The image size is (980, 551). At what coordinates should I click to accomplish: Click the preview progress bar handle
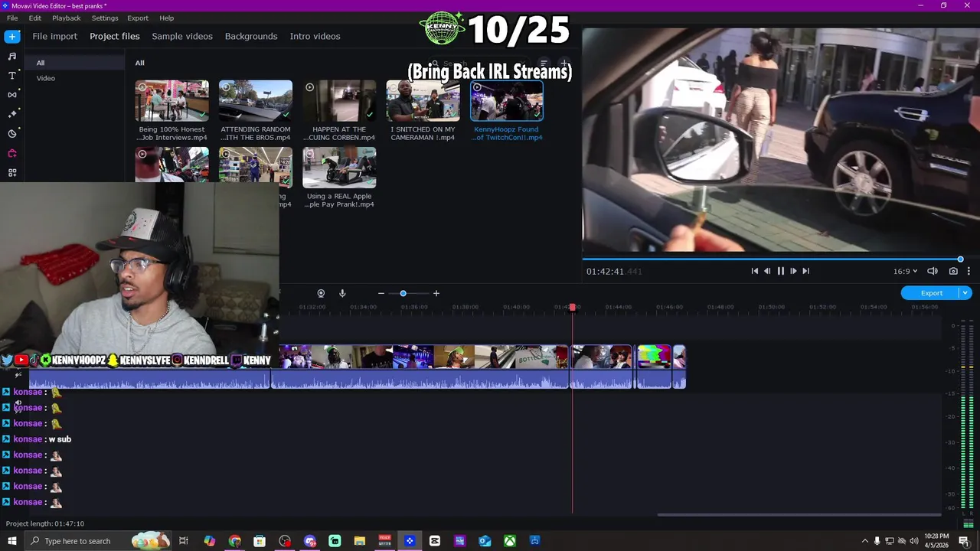tap(960, 259)
